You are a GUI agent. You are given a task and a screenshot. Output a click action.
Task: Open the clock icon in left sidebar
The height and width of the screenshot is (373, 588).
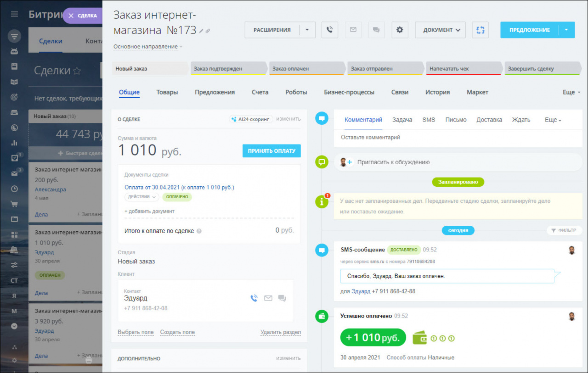click(x=14, y=188)
